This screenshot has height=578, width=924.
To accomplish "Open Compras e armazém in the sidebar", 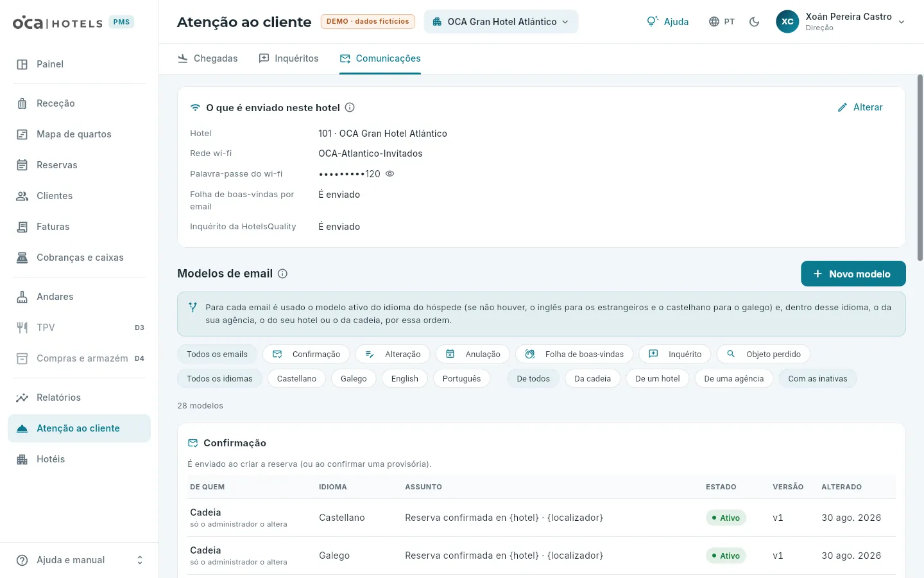I will pos(79,358).
